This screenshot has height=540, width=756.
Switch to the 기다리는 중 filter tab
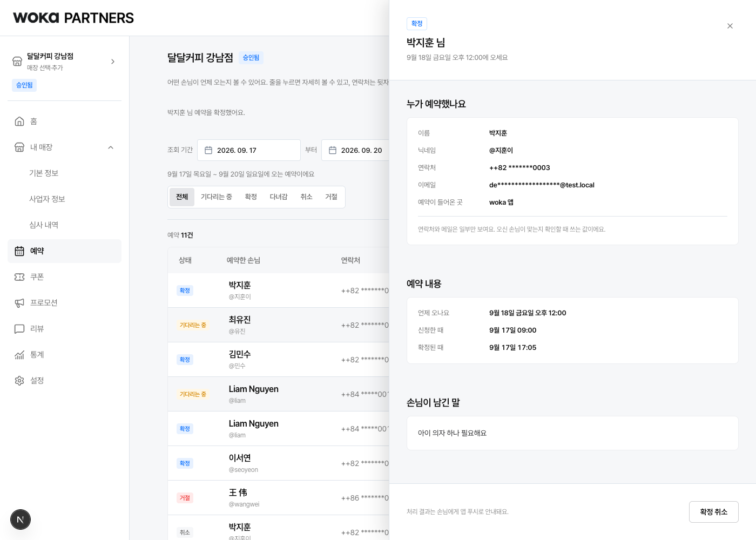pos(217,197)
